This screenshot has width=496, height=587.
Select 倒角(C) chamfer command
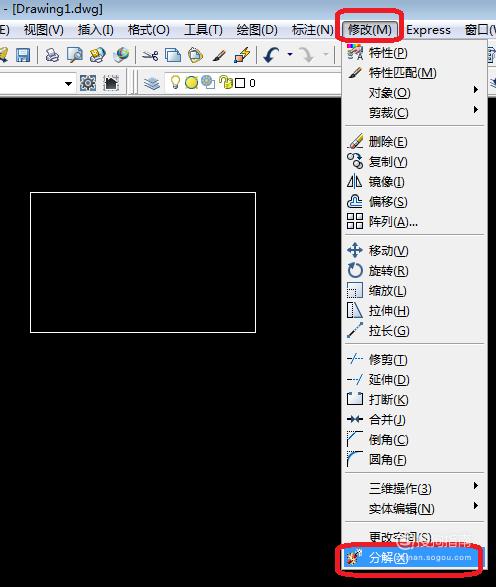tap(414, 440)
